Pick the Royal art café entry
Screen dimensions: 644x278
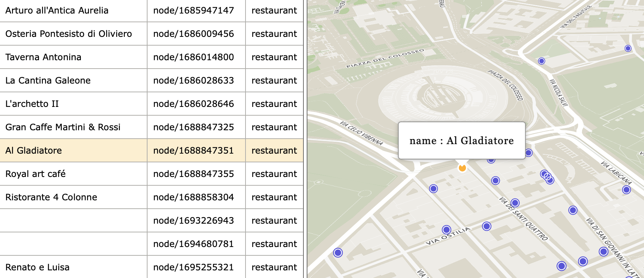coord(36,174)
